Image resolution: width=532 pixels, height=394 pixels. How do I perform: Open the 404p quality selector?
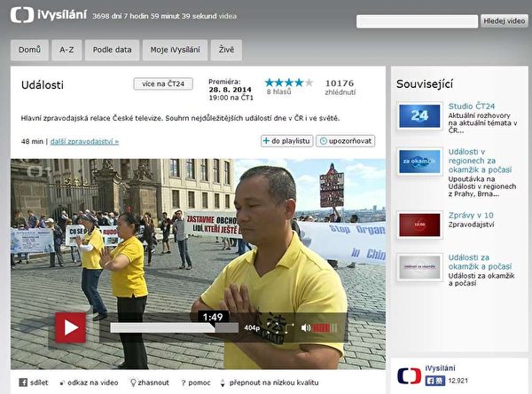click(x=253, y=327)
